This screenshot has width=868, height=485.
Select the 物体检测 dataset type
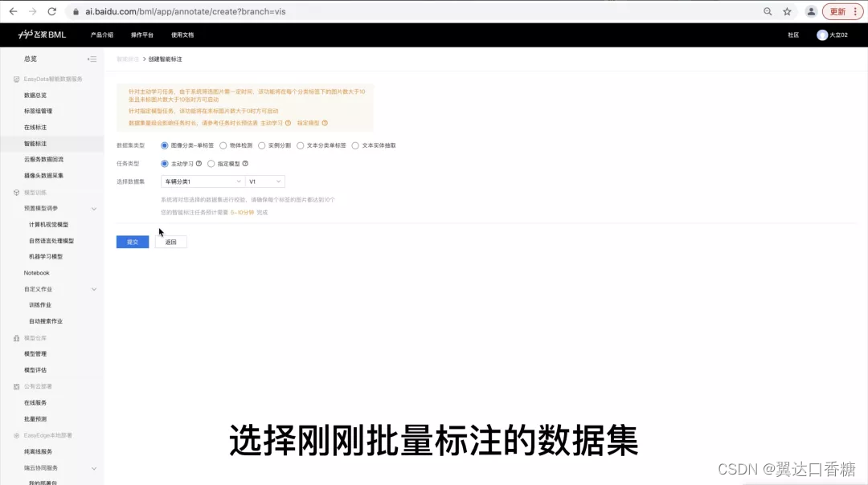pyautogui.click(x=225, y=145)
